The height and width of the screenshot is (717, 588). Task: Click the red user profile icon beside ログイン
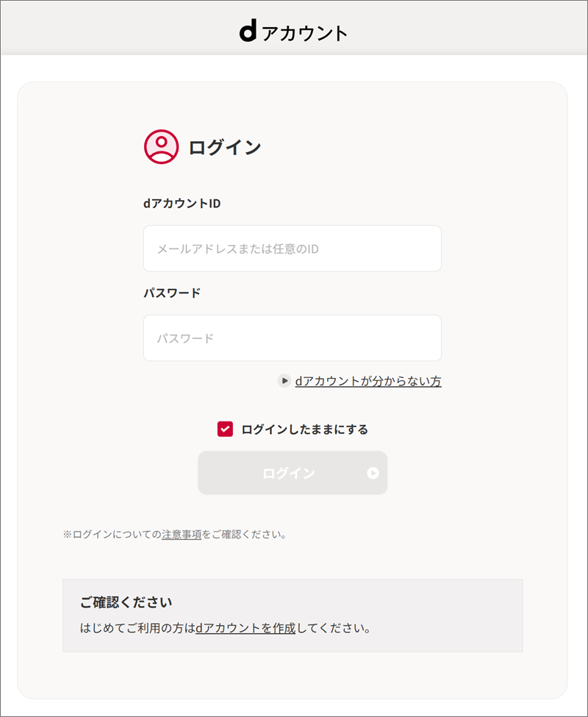point(161,147)
